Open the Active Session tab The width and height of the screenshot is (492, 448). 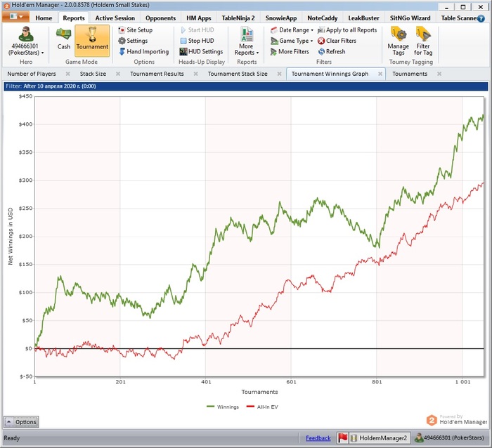pyautogui.click(x=115, y=18)
